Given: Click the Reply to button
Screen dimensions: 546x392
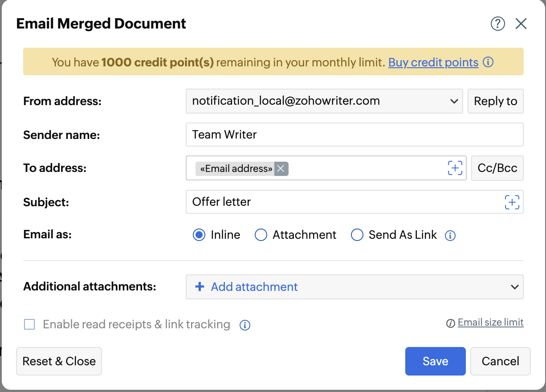Looking at the screenshot, I should pos(495,101).
